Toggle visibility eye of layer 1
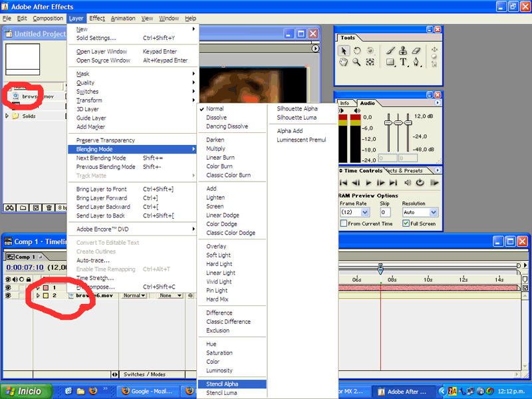Viewport: 532px width, 399px height. coord(8,288)
